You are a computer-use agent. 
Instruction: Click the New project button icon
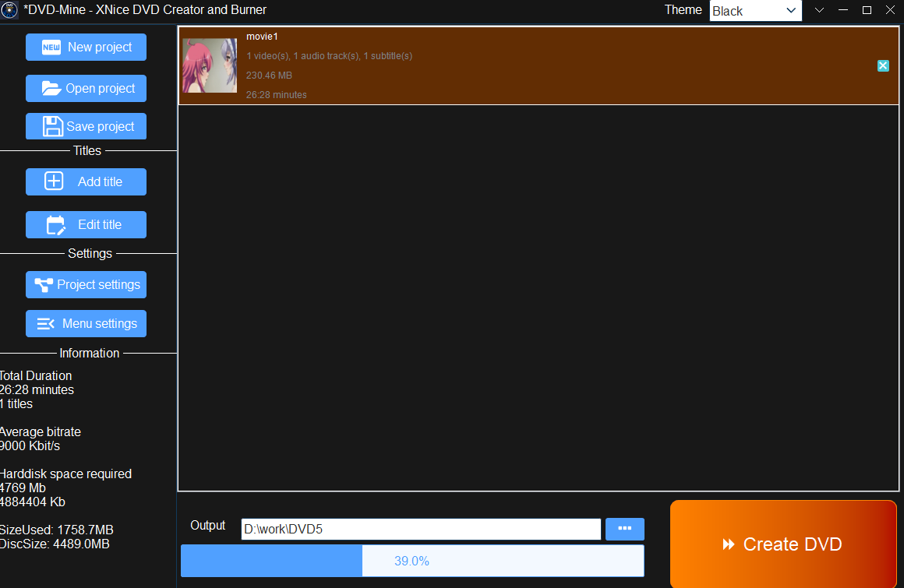tap(51, 48)
